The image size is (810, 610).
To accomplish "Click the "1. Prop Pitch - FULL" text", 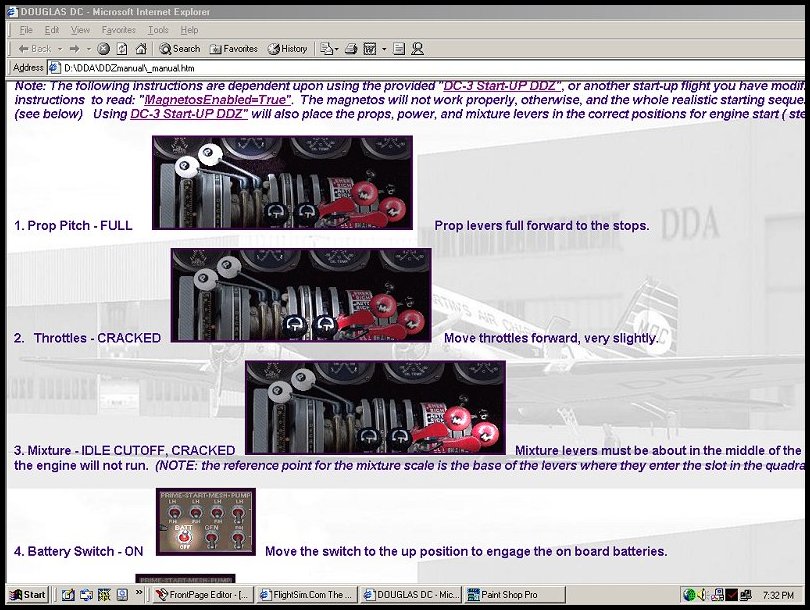I will pyautogui.click(x=73, y=226).
